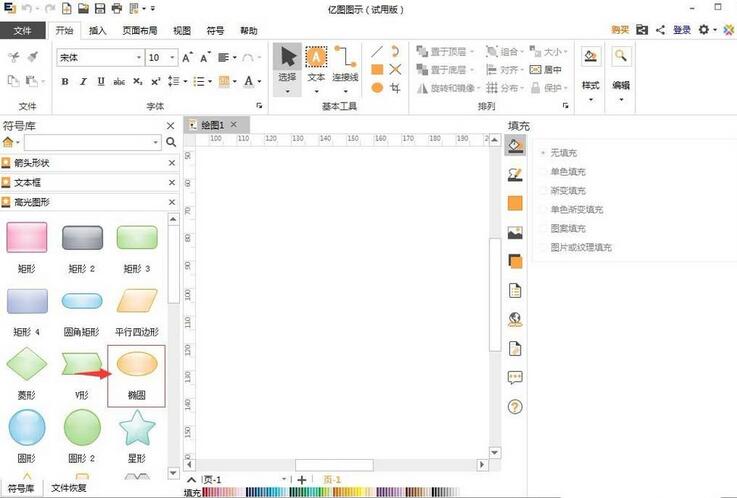The width and height of the screenshot is (737, 498).
Task: Open the Shadow panel icon
Action: pos(515,203)
